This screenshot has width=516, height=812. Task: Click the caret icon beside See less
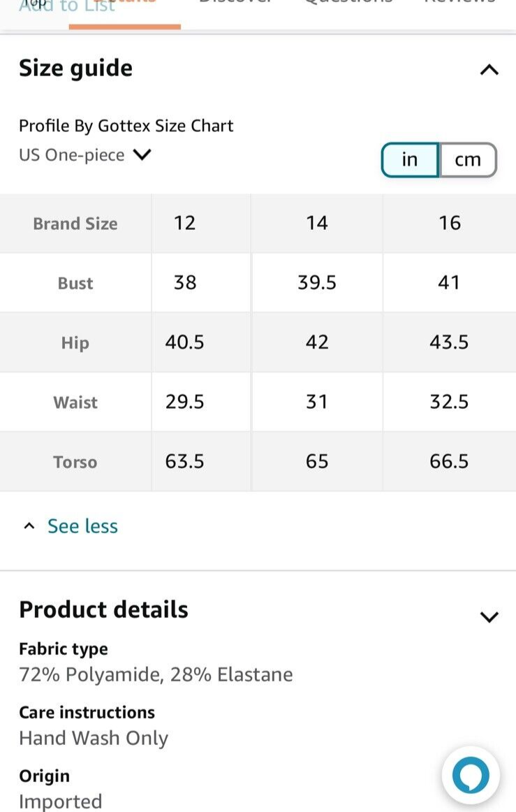pyautogui.click(x=29, y=526)
